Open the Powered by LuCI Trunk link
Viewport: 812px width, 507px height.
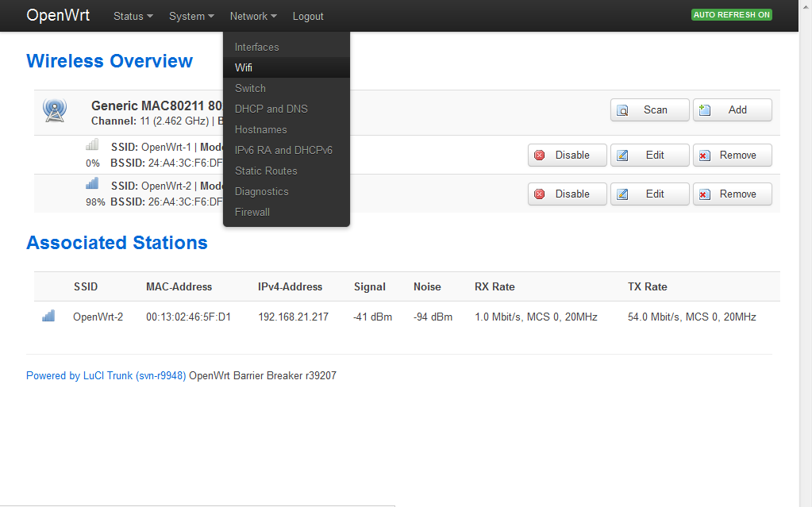coord(106,376)
